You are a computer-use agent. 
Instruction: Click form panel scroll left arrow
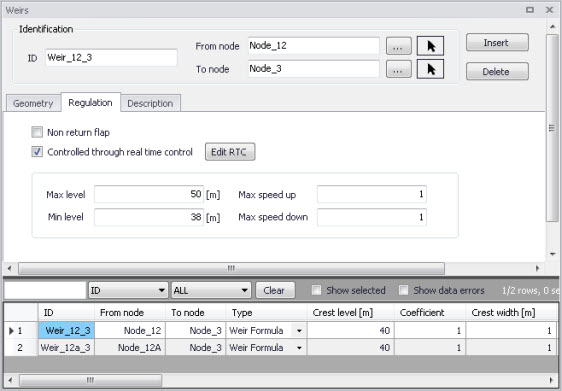[10, 268]
